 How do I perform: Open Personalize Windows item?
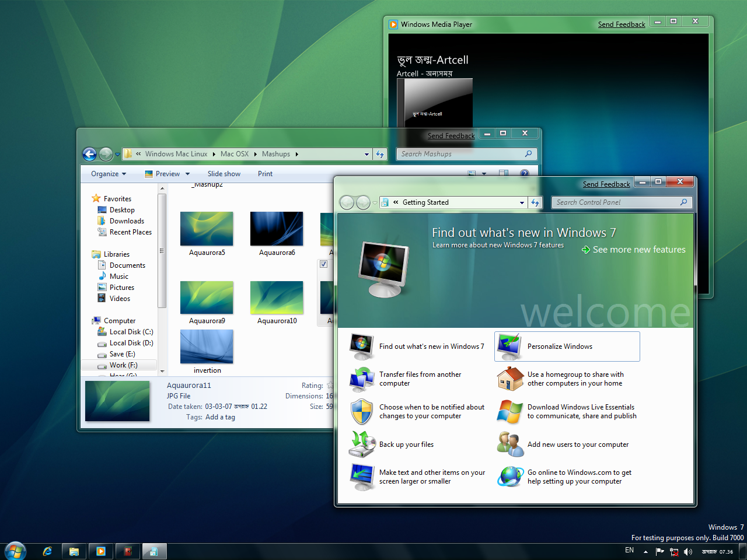[x=567, y=346]
